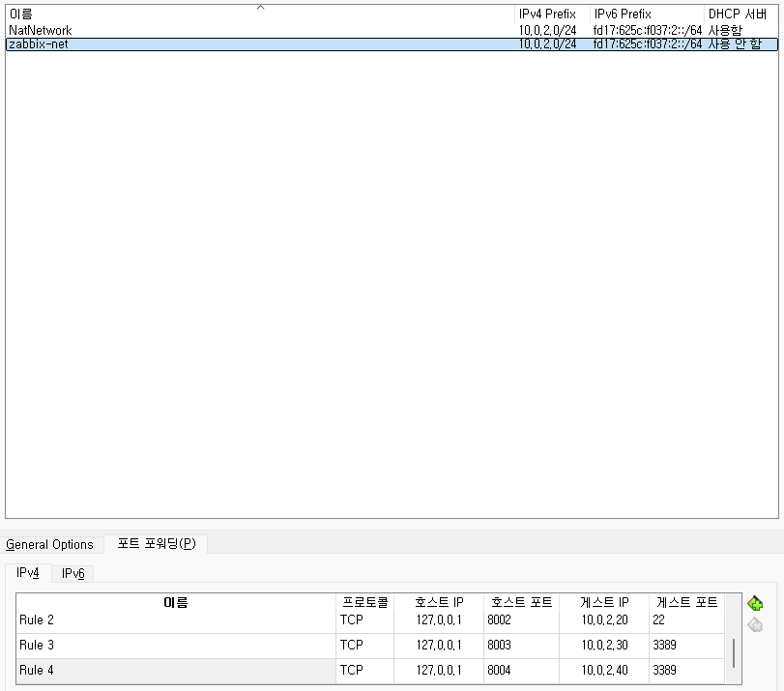Image resolution: width=784 pixels, height=691 pixels.
Task: Click host IP 127.0.0.1 of Rule 4
Action: pos(439,670)
